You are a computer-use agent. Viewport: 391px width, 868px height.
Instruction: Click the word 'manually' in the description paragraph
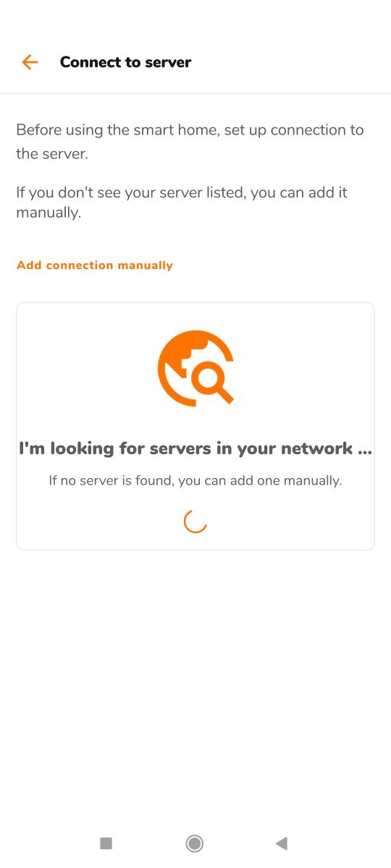pyautogui.click(x=49, y=213)
